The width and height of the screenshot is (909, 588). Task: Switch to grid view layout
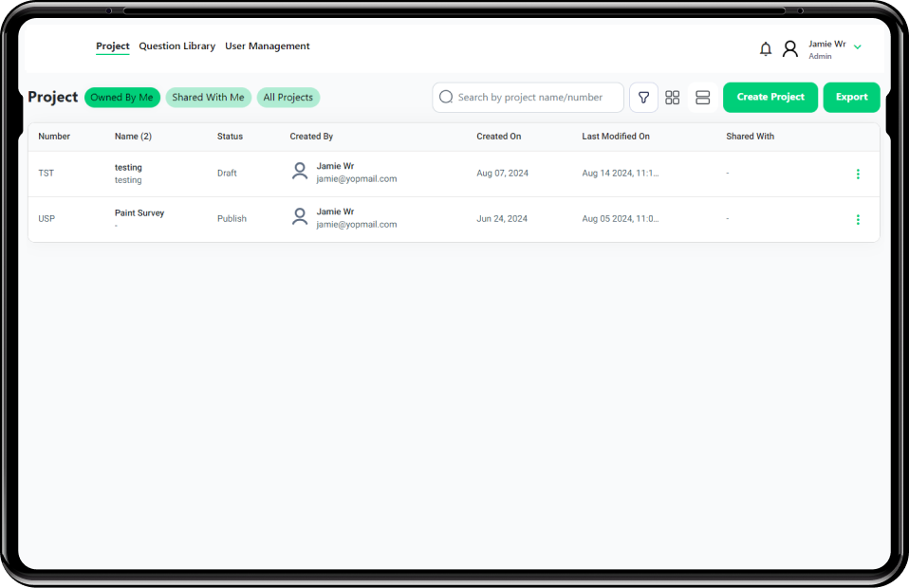(x=673, y=98)
